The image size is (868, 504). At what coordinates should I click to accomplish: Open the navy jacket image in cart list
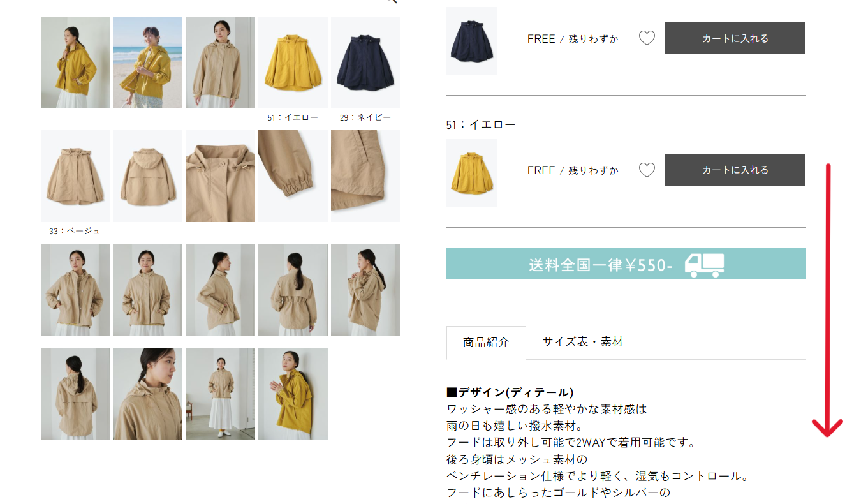(472, 41)
